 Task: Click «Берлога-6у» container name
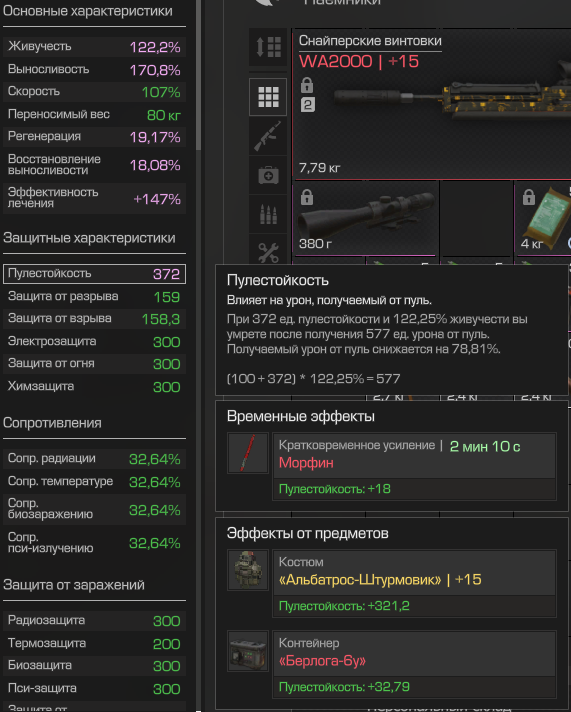[x=322, y=660]
